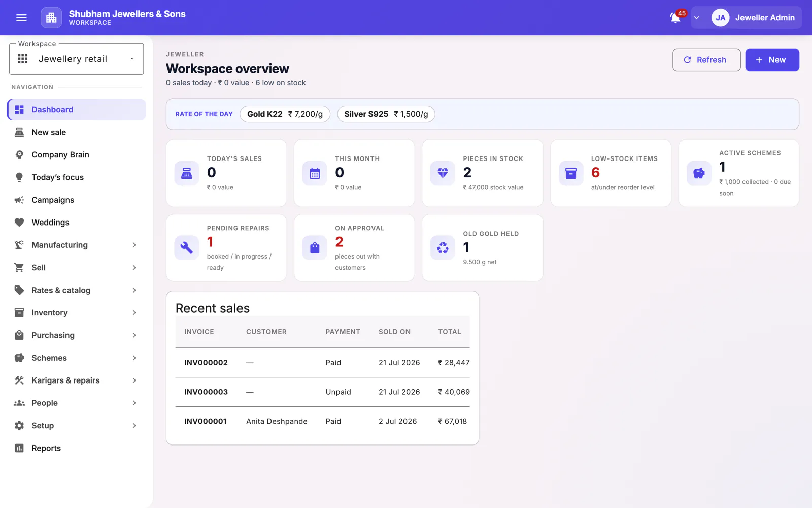
Task: Click the Company Brain head icon
Action: [x=19, y=155]
